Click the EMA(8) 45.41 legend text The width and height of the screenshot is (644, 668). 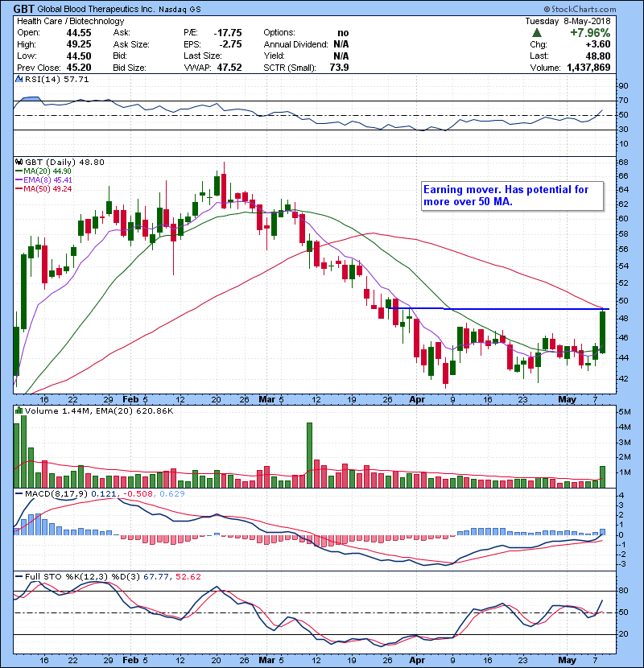(47, 180)
